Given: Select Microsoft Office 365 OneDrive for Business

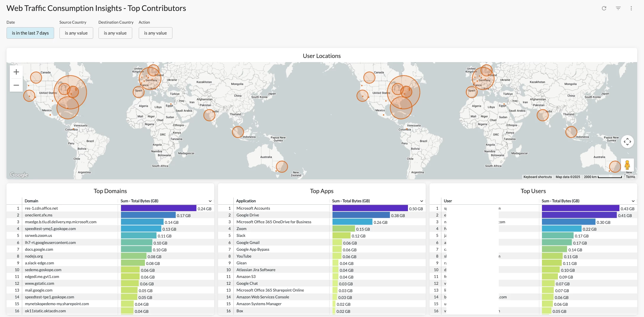Looking at the screenshot, I should pos(274,222).
